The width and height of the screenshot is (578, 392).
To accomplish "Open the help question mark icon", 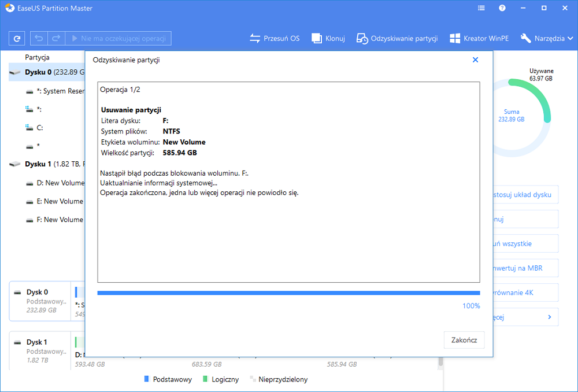I will (x=502, y=8).
